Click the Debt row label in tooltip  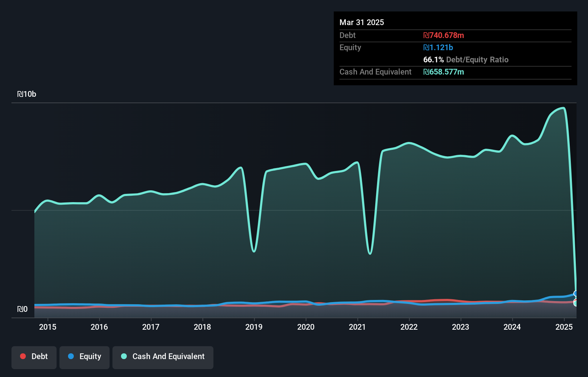pyautogui.click(x=347, y=35)
